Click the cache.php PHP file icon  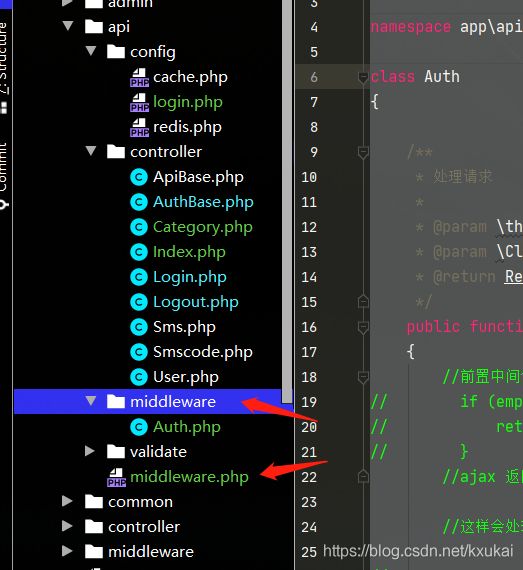click(140, 77)
